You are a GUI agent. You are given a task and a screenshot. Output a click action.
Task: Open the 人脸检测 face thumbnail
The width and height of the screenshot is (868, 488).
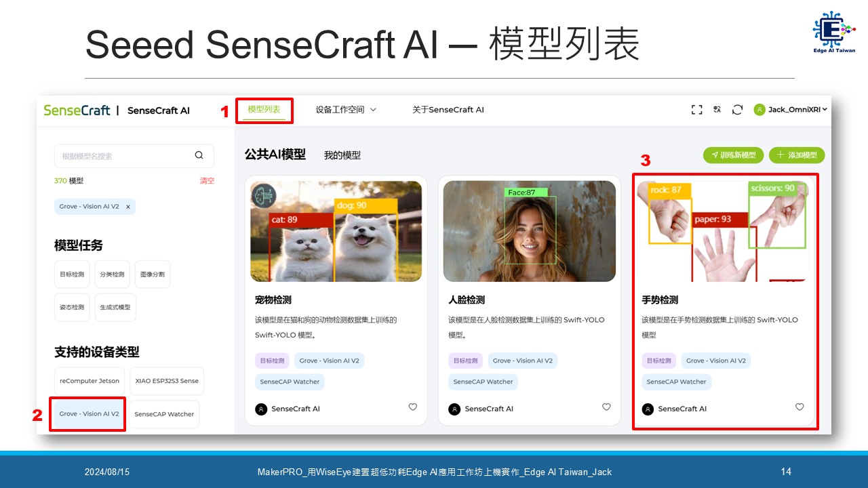tap(530, 231)
